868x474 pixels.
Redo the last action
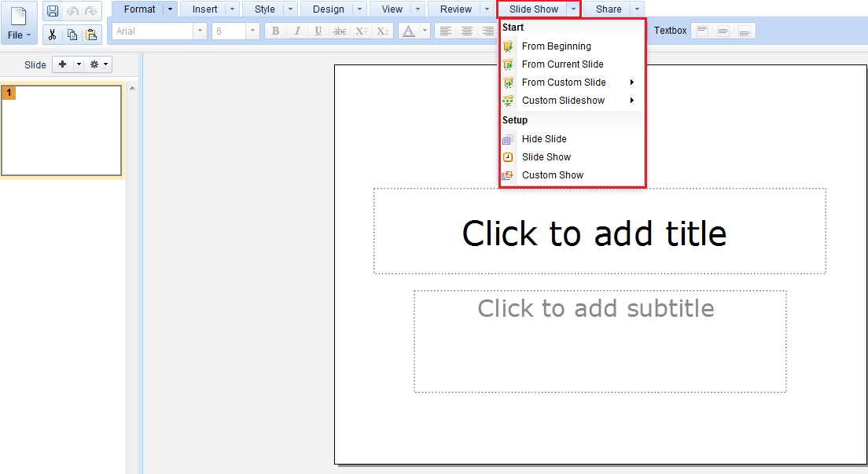pos(90,11)
